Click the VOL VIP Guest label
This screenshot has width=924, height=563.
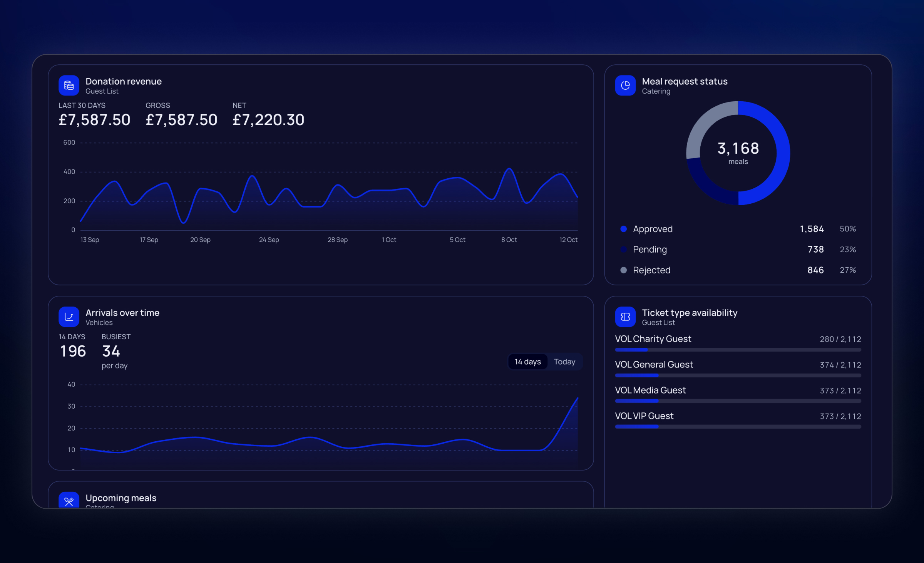644,416
